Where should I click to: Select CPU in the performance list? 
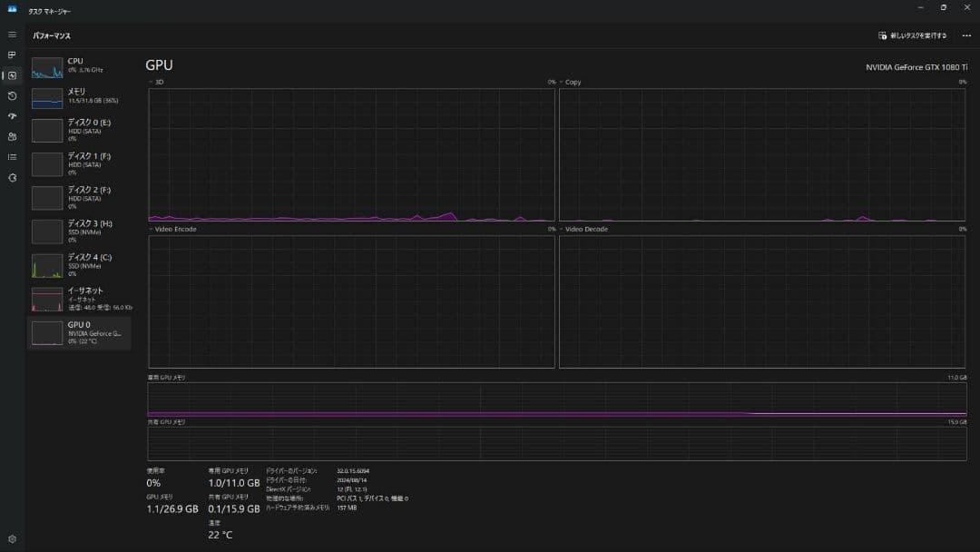[79, 65]
